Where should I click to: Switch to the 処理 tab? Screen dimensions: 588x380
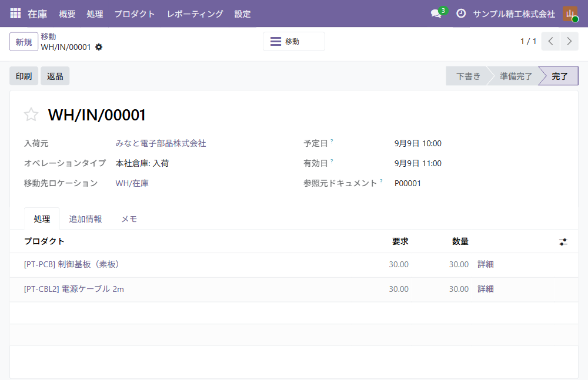(42, 219)
